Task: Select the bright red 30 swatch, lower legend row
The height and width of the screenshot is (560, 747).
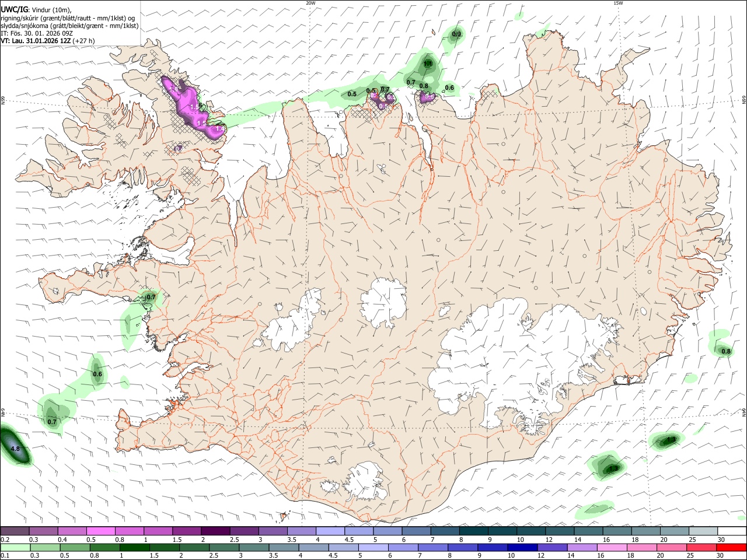Action: coord(731,547)
